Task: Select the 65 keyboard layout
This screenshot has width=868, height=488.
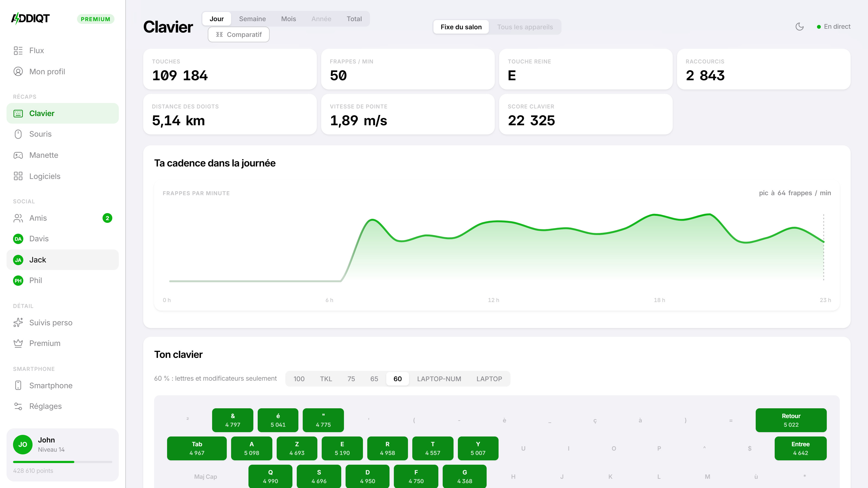Action: [374, 379]
